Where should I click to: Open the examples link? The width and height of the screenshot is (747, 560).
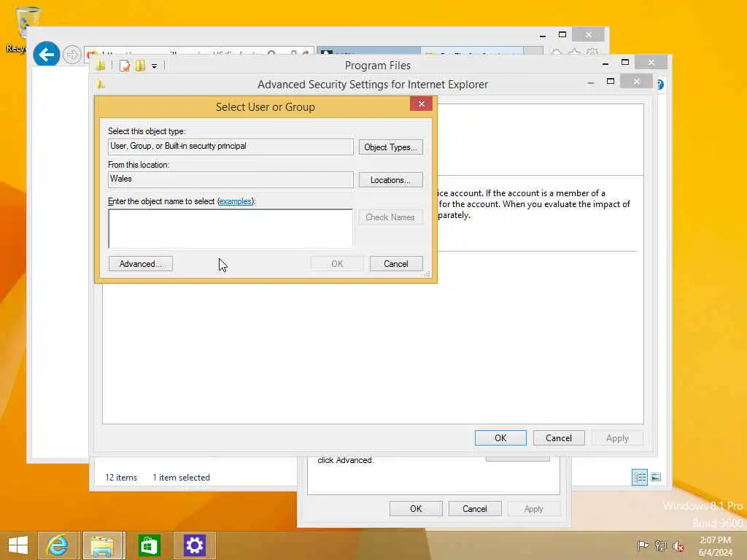(235, 201)
